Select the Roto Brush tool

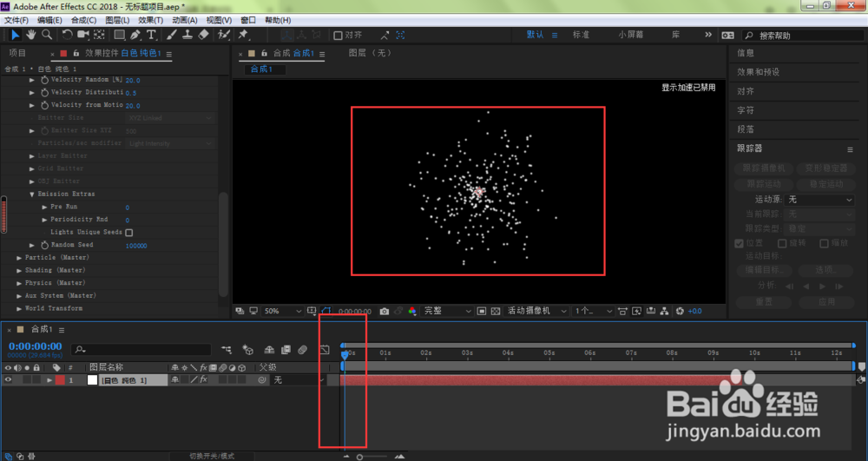click(x=224, y=35)
